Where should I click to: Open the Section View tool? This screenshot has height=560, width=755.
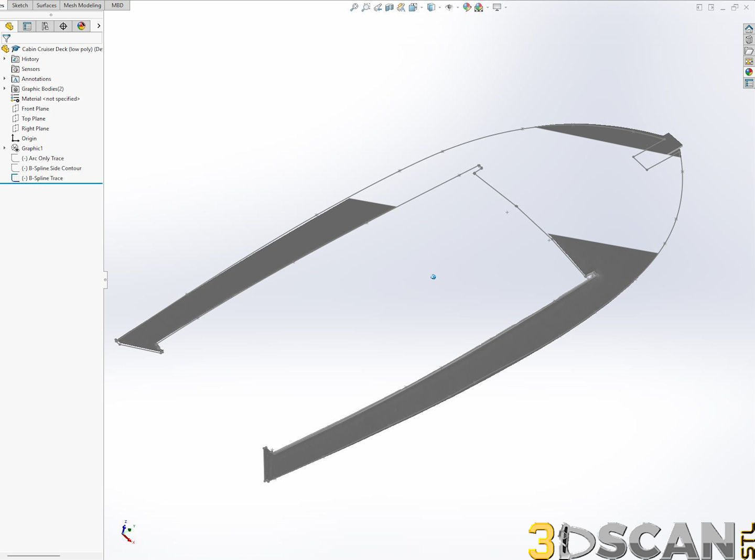pyautogui.click(x=389, y=7)
